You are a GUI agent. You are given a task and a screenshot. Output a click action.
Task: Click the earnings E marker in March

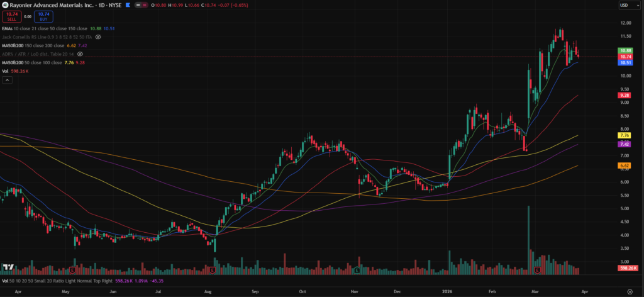538,270
